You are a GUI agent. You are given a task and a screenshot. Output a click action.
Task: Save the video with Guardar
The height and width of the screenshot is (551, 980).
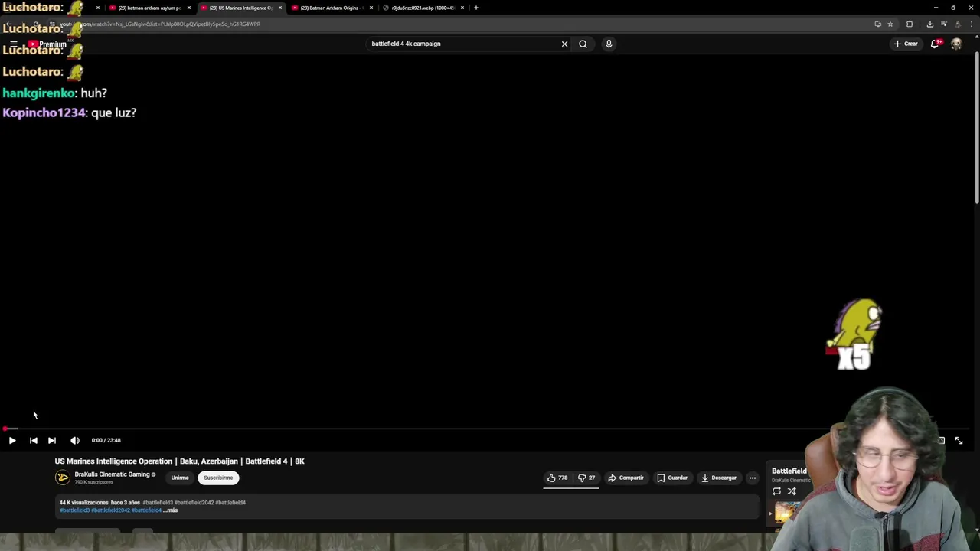coord(672,478)
